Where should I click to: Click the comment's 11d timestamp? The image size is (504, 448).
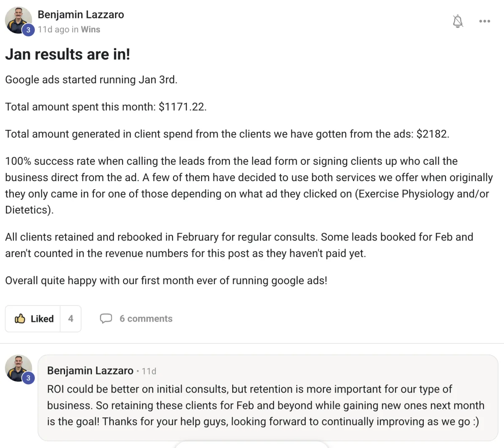point(149,371)
